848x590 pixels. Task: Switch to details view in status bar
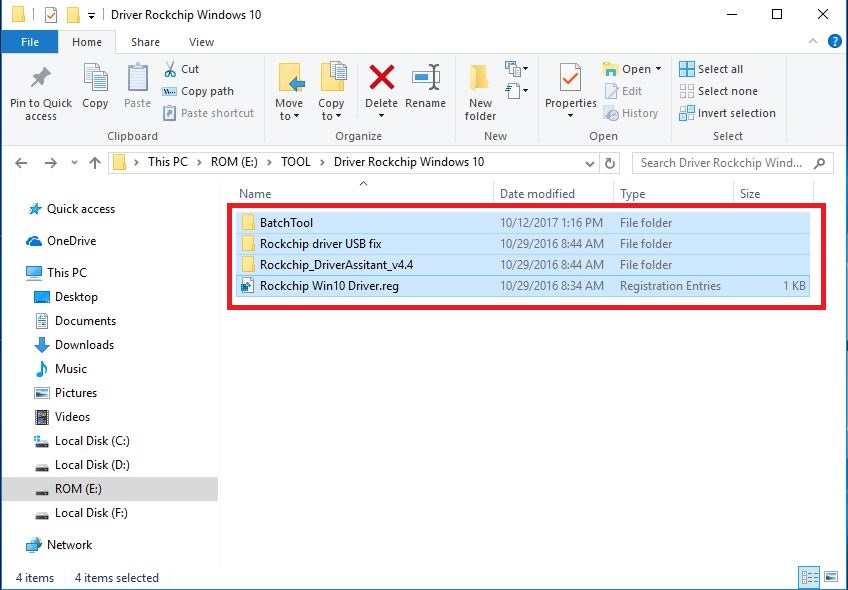(x=809, y=577)
